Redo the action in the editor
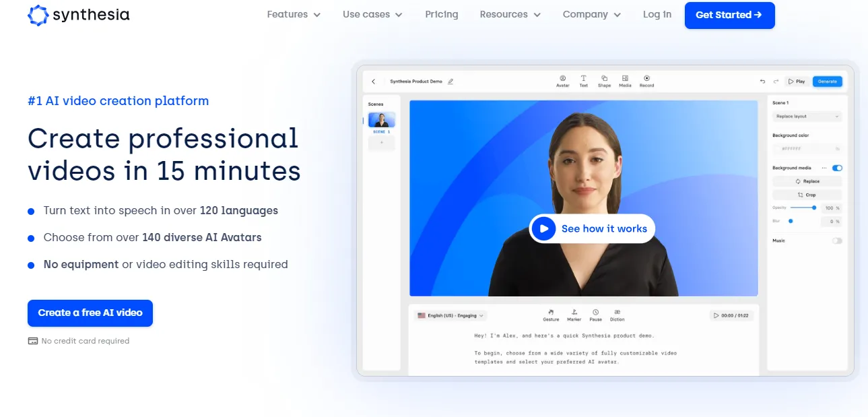This screenshot has width=868, height=417. click(x=776, y=82)
